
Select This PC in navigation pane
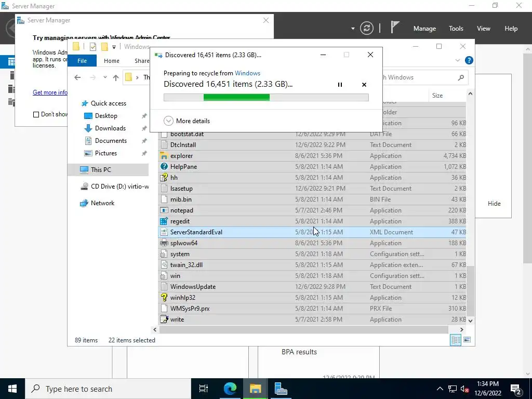click(x=101, y=170)
